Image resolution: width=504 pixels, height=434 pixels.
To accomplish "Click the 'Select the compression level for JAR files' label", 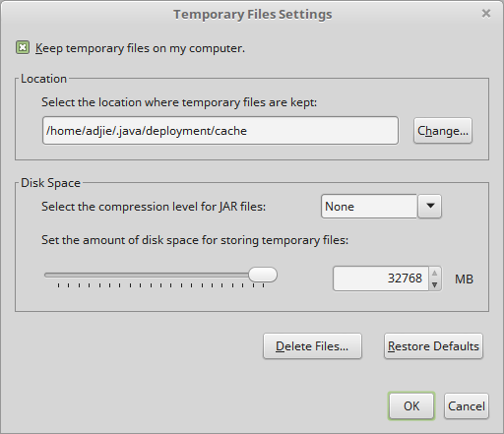I will pos(154,207).
